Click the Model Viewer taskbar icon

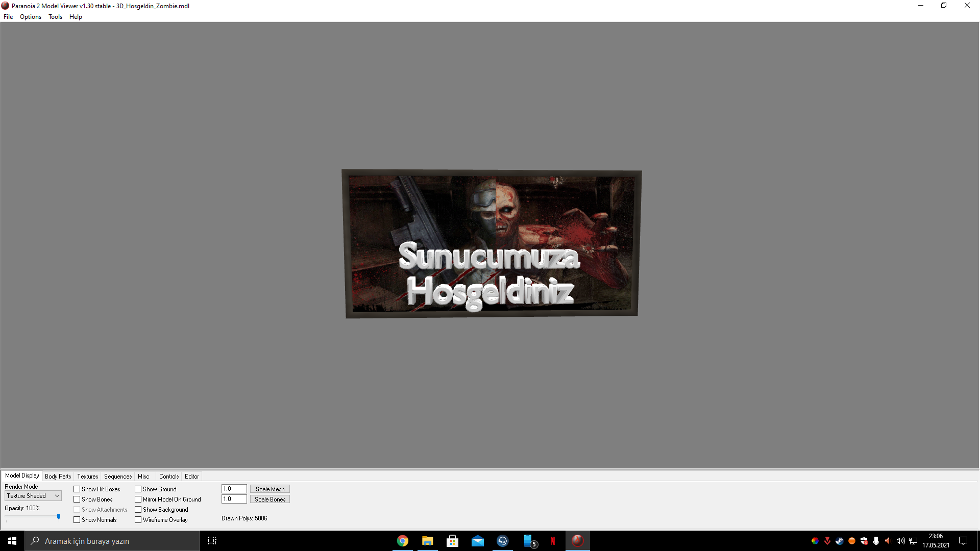[578, 541]
